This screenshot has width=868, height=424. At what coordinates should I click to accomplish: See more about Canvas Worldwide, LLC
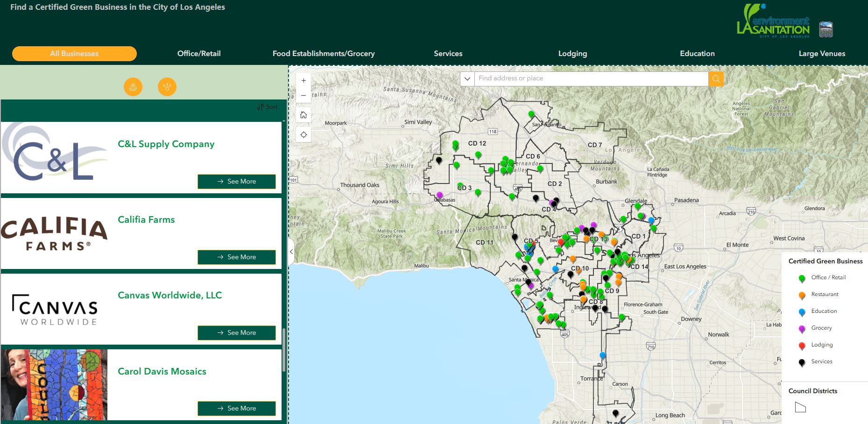coord(237,333)
